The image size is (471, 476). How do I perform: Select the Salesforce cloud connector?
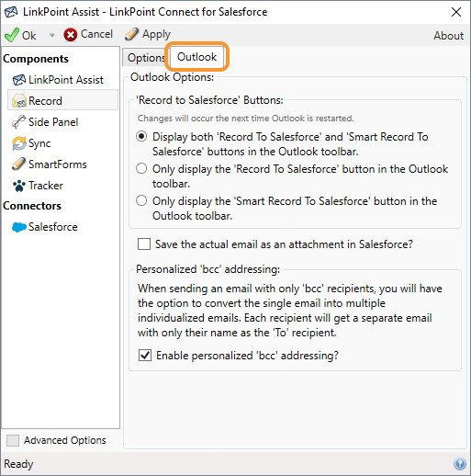coord(45,227)
